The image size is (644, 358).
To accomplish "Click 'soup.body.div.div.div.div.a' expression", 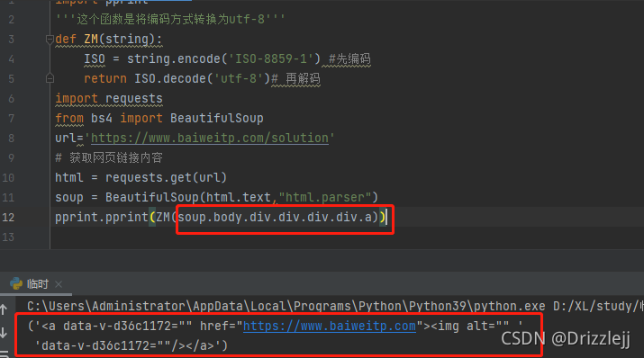I will tap(276, 217).
